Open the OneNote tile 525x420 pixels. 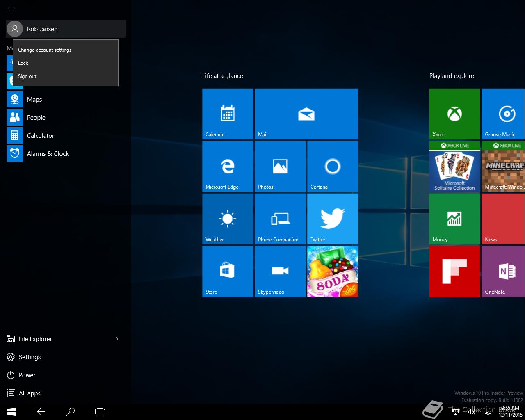tap(503, 272)
